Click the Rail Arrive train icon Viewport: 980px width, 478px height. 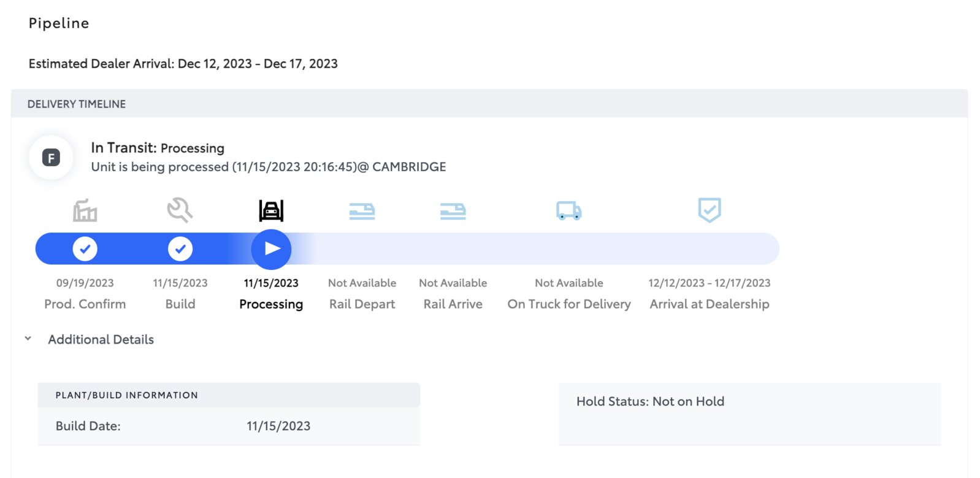tap(453, 211)
